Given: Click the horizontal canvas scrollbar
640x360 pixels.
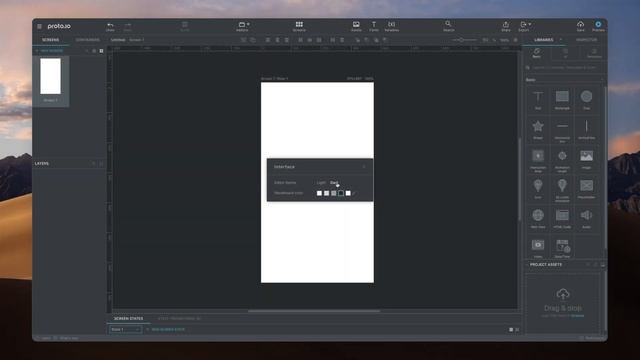Looking at the screenshot, I should [314, 311].
